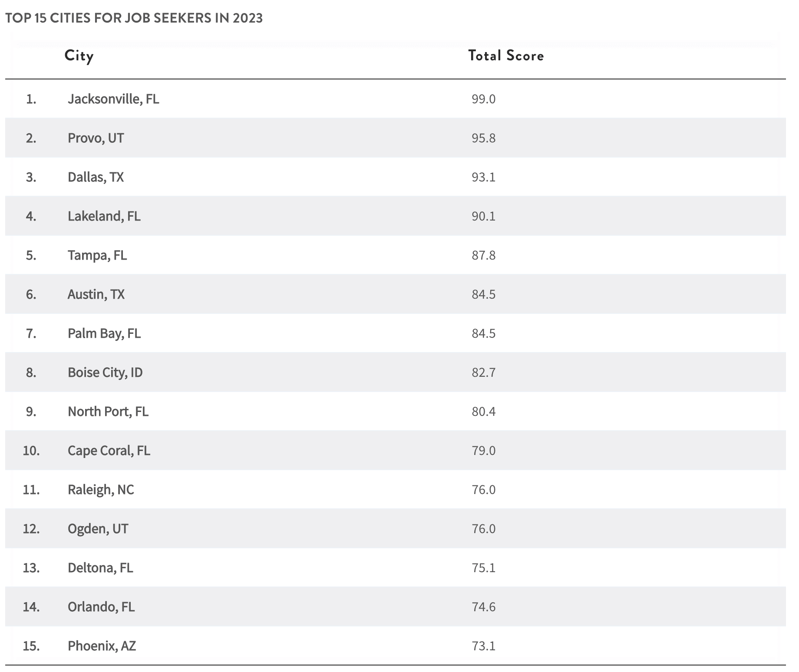Select Lakeland, FL city entry
Image resolution: width=799 pixels, height=672 pixels.
(x=104, y=216)
